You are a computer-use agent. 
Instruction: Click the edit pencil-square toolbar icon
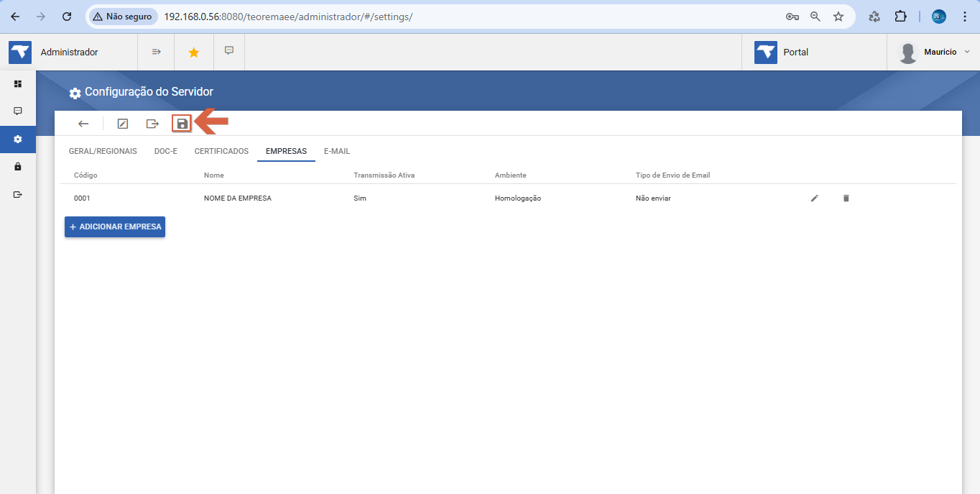123,124
